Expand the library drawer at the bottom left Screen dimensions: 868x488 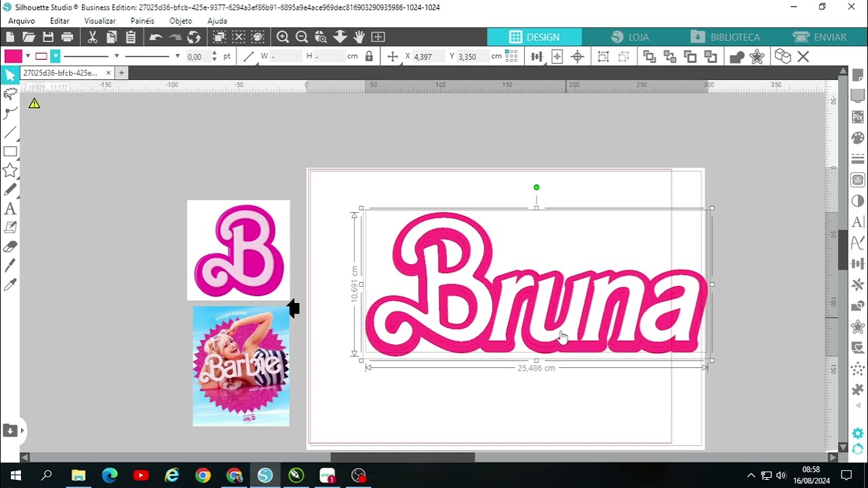click(x=13, y=430)
